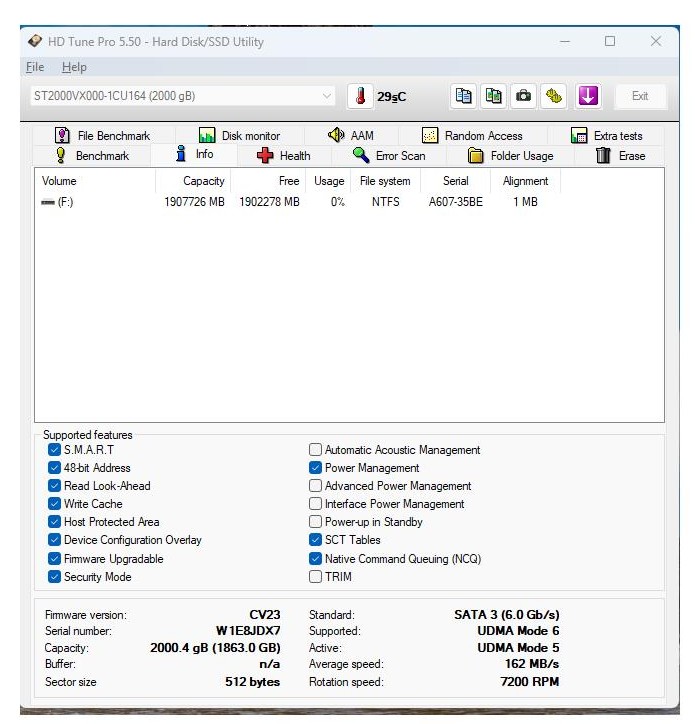Open options via the yellow wrench icon
This screenshot has height=724, width=695.
553,96
